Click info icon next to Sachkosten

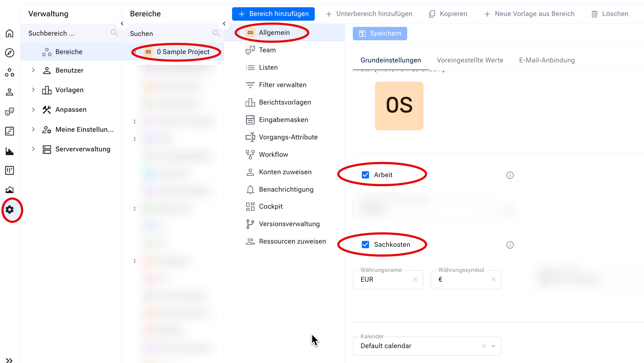[x=510, y=245]
